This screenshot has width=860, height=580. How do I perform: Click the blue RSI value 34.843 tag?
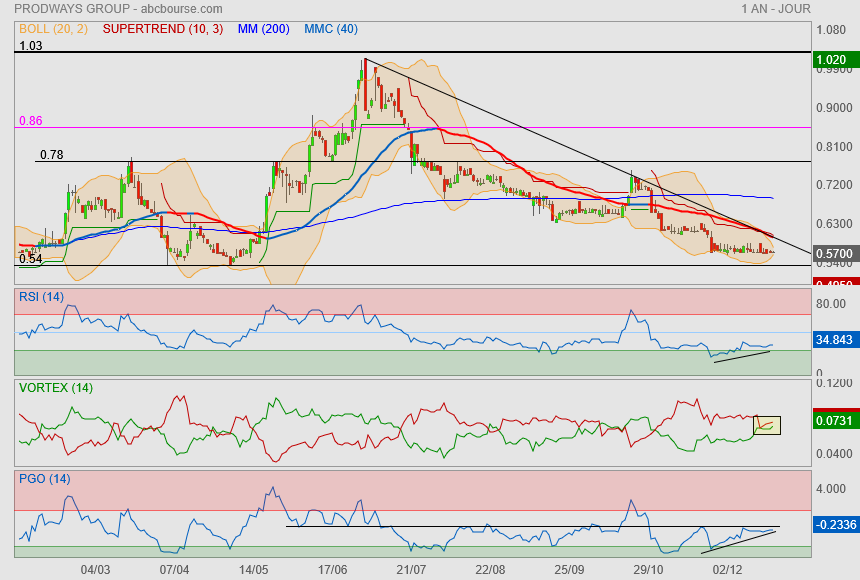pyautogui.click(x=832, y=340)
